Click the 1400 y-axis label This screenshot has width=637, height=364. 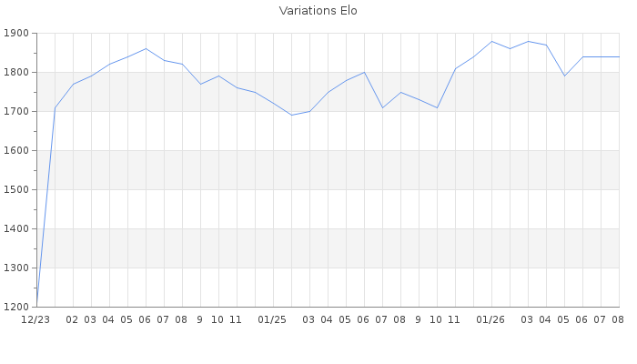pyautogui.click(x=16, y=228)
